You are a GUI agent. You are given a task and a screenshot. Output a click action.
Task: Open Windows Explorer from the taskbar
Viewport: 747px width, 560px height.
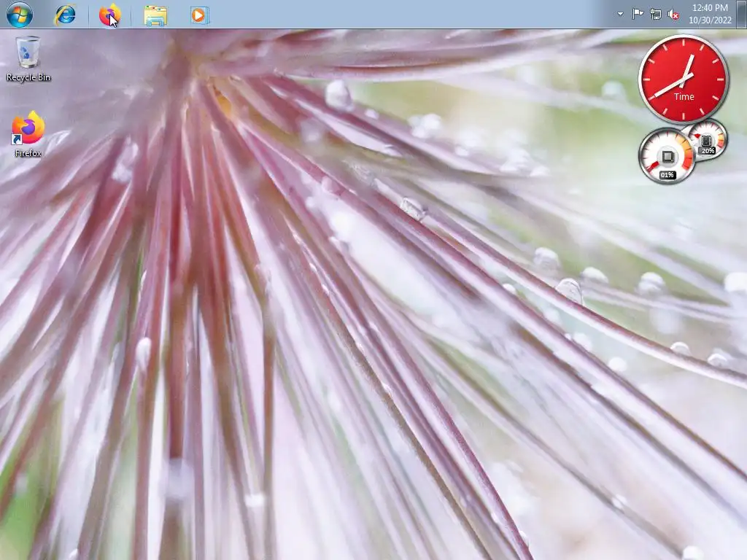[x=155, y=15]
